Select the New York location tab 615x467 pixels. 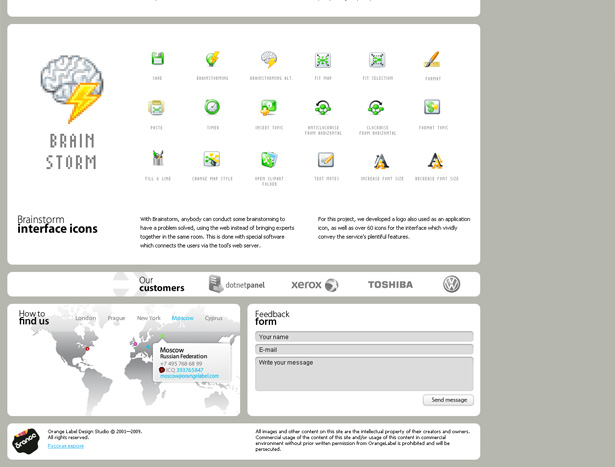[x=149, y=318]
